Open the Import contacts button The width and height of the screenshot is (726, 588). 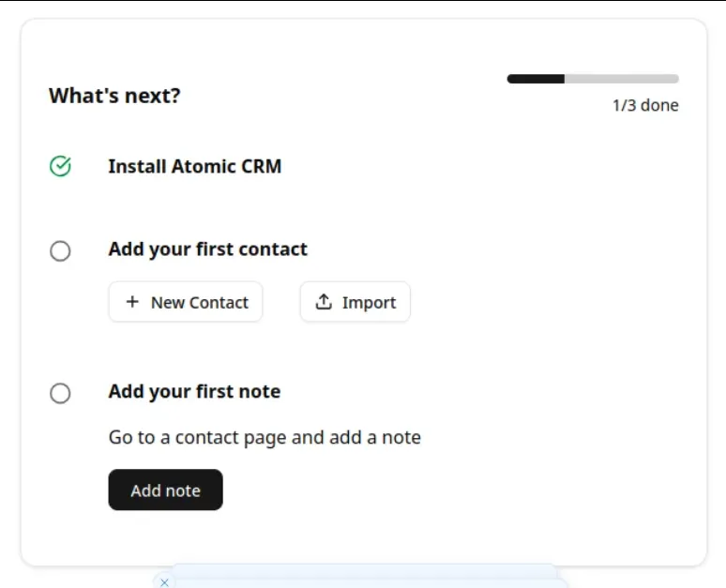click(355, 302)
